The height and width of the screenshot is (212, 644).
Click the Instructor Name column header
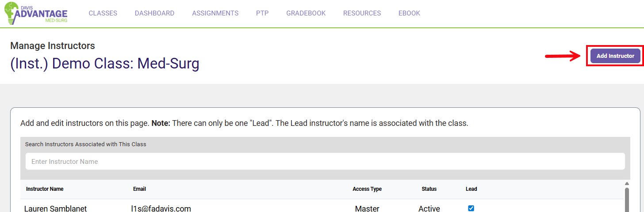point(45,189)
